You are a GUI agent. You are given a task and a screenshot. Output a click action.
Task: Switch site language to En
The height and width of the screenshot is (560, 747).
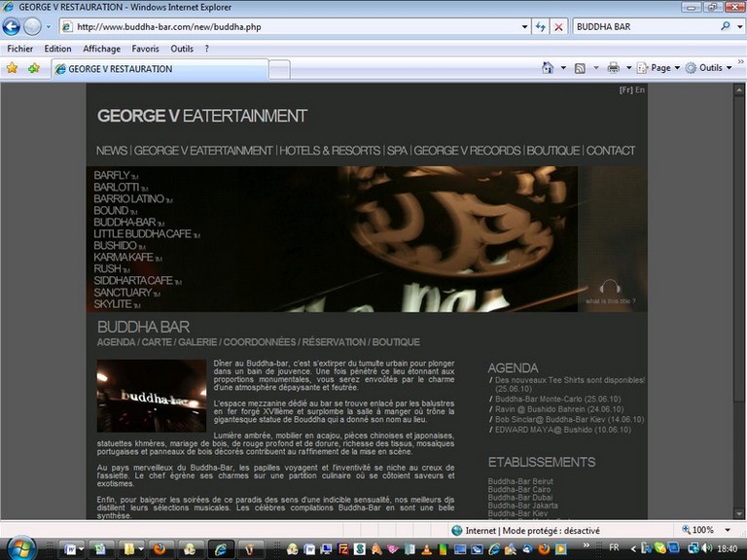pyautogui.click(x=640, y=89)
